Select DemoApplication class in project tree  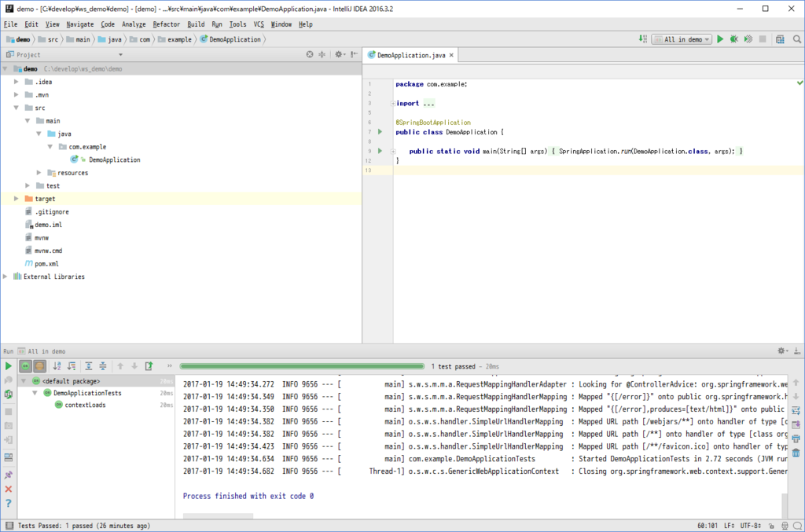(115, 160)
